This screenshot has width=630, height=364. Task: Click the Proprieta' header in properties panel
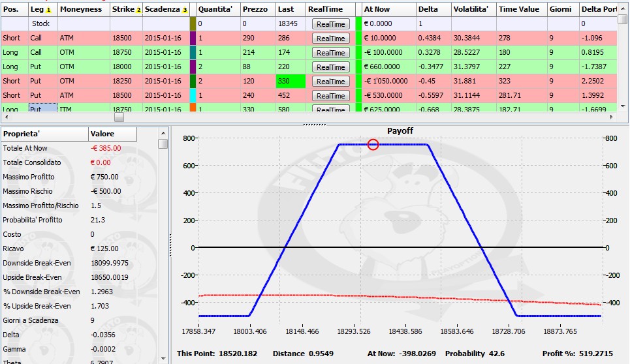[44, 134]
